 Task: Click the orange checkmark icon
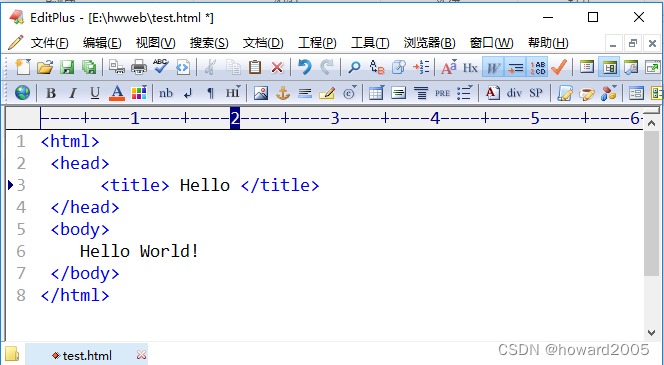click(x=559, y=67)
